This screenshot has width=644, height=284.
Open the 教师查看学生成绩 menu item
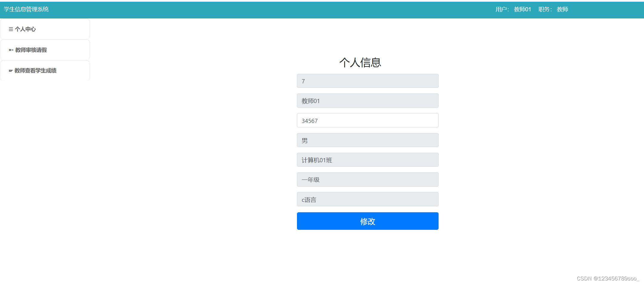[45, 71]
